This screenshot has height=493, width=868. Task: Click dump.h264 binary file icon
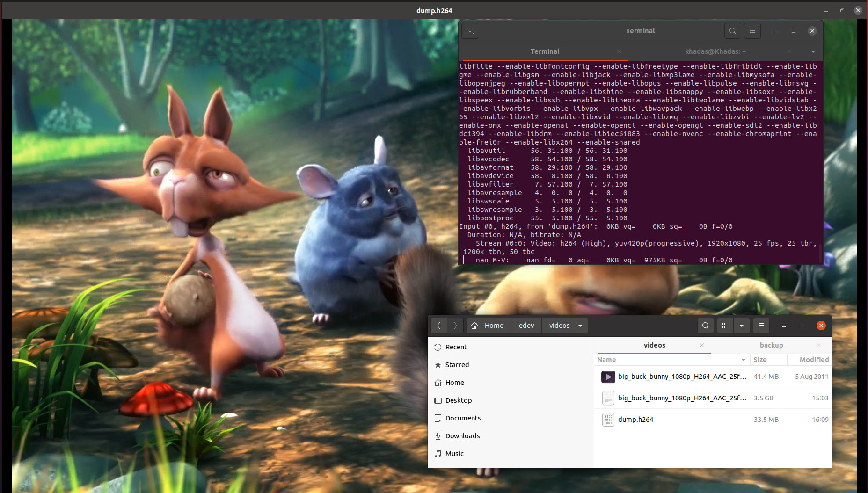(x=608, y=420)
